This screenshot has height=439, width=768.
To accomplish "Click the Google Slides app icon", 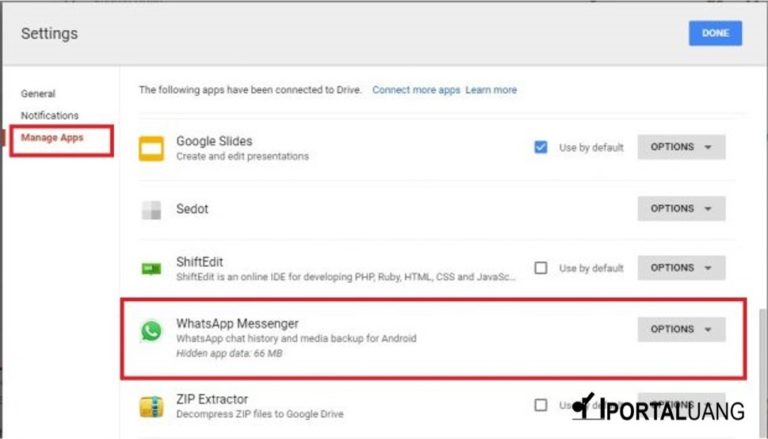I will tap(151, 148).
